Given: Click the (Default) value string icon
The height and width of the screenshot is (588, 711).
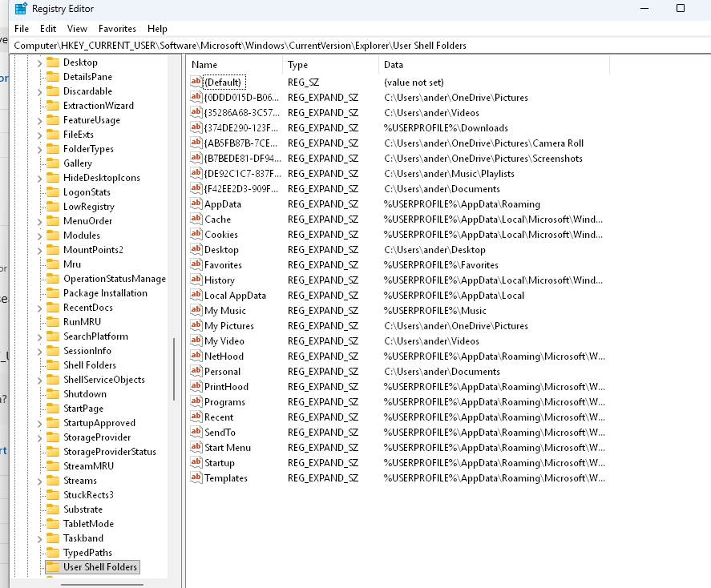Looking at the screenshot, I should pyautogui.click(x=196, y=82).
